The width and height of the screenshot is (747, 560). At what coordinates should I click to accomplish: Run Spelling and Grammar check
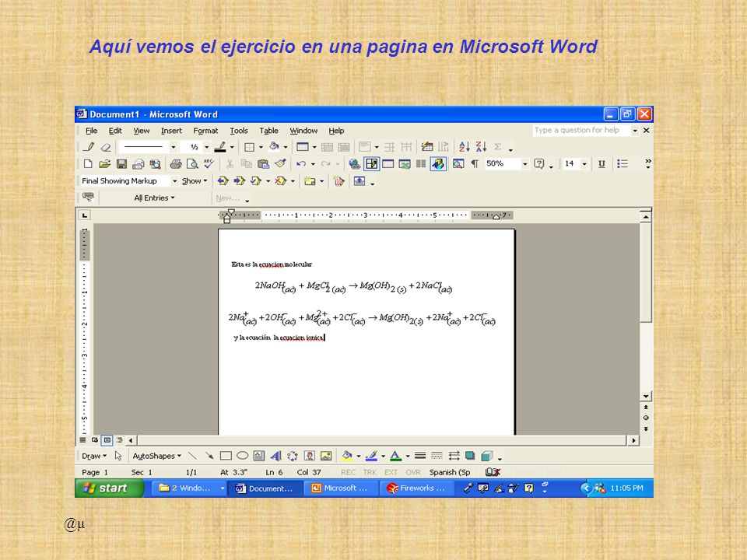[x=209, y=164]
